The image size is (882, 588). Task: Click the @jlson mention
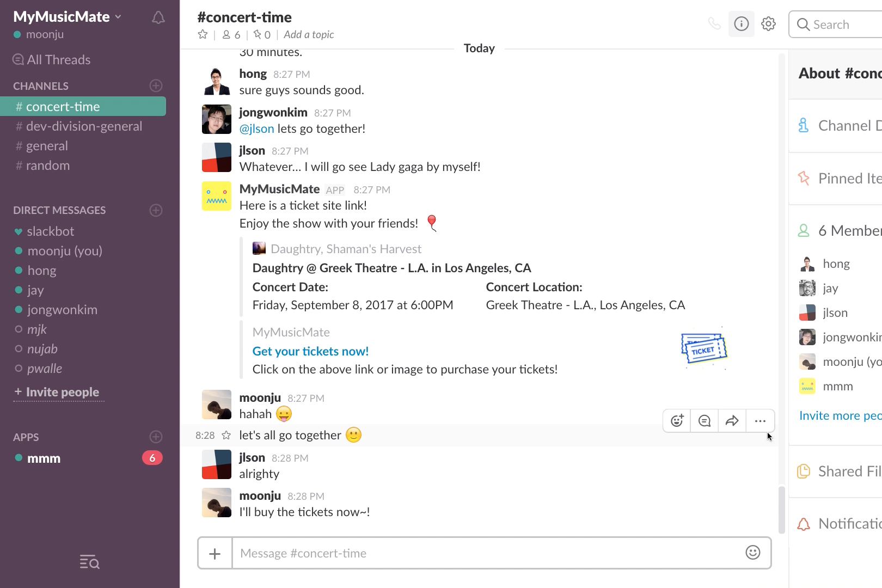click(257, 128)
